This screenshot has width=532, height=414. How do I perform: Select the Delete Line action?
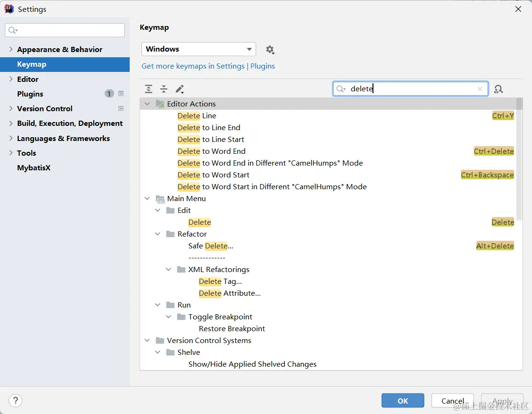coord(197,115)
